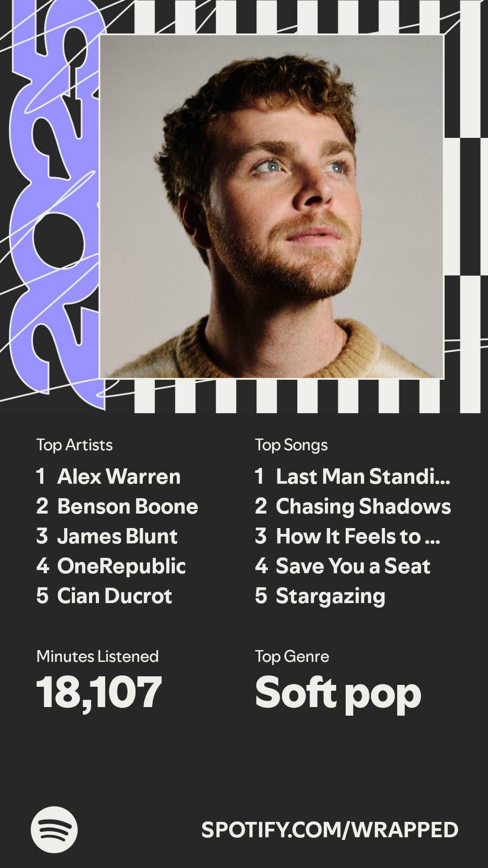Click the Top Genre label
The width and height of the screenshot is (488, 868).
tap(292, 656)
